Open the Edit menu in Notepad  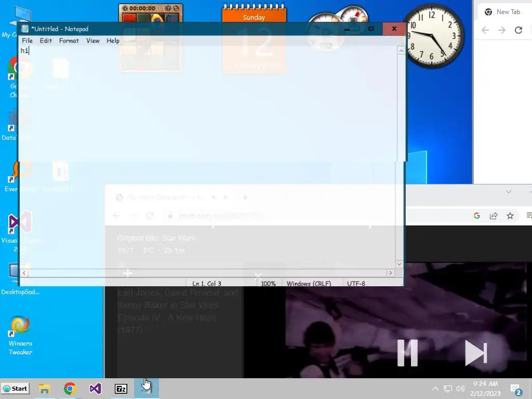pos(46,41)
